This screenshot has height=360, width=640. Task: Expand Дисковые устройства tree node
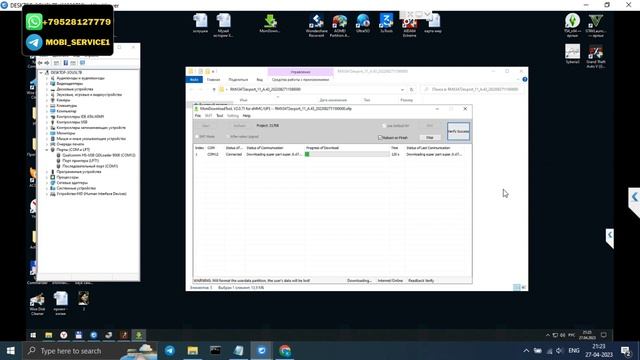(x=47, y=89)
